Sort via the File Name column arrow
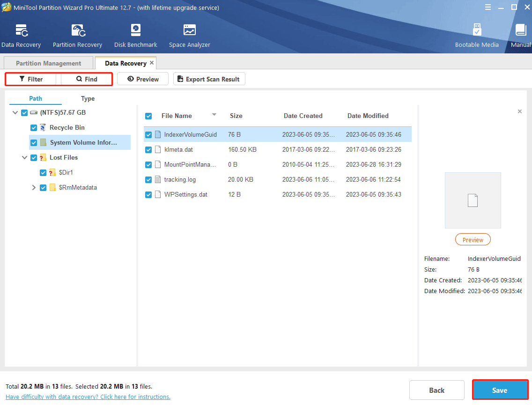Image resolution: width=532 pixels, height=405 pixels. 214,115
